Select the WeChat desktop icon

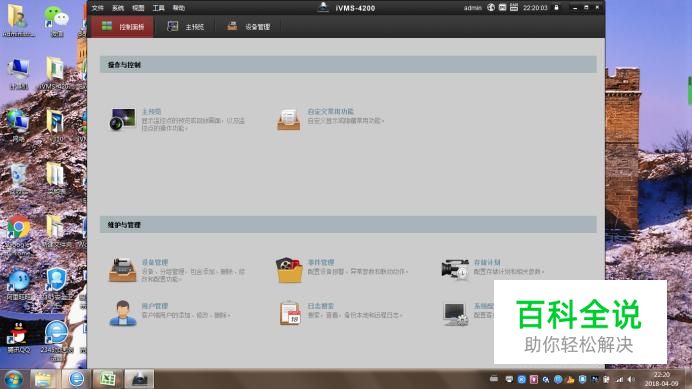point(56,21)
